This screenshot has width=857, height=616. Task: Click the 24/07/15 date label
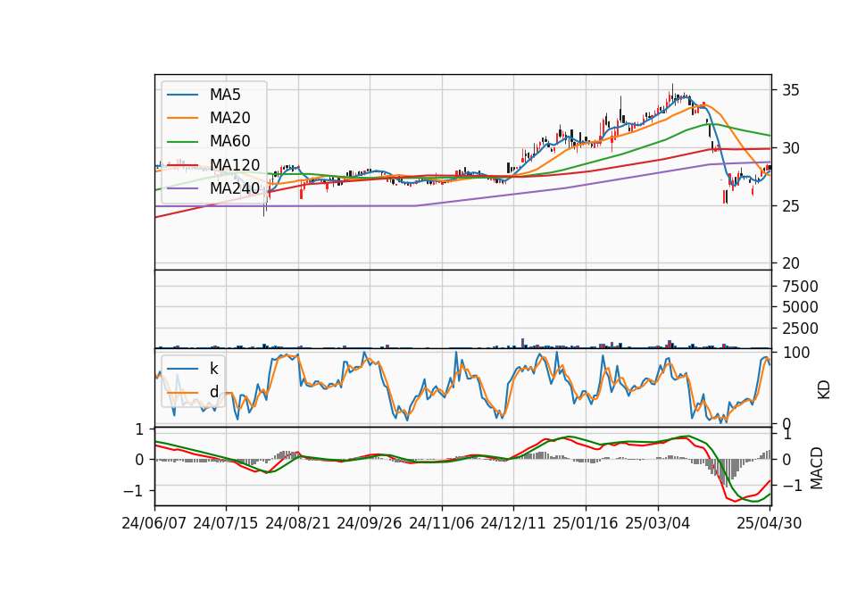(226, 523)
